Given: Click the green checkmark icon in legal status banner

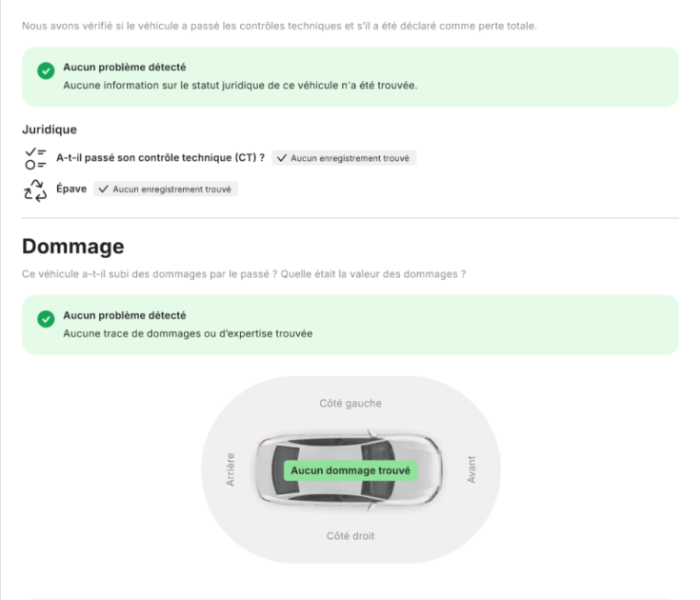Looking at the screenshot, I should tap(46, 70).
